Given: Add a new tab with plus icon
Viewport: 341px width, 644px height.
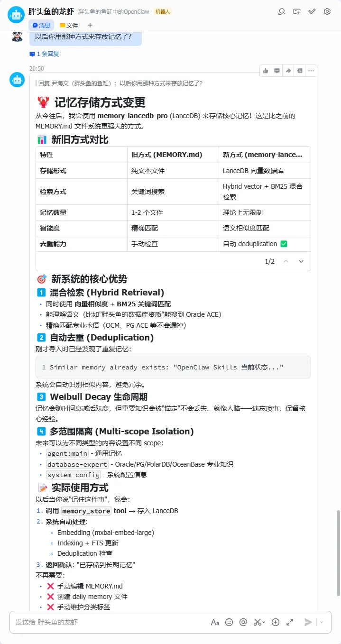Looking at the screenshot, I should pyautogui.click(x=90, y=25).
